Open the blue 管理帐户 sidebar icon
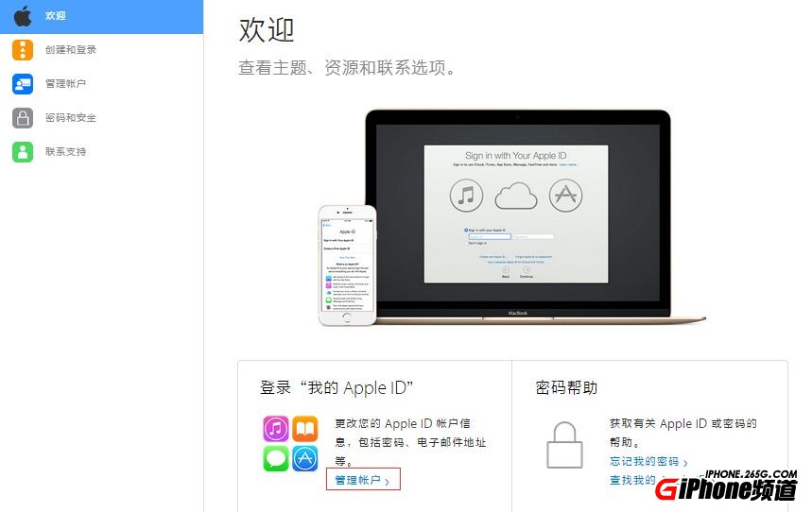 (23, 84)
